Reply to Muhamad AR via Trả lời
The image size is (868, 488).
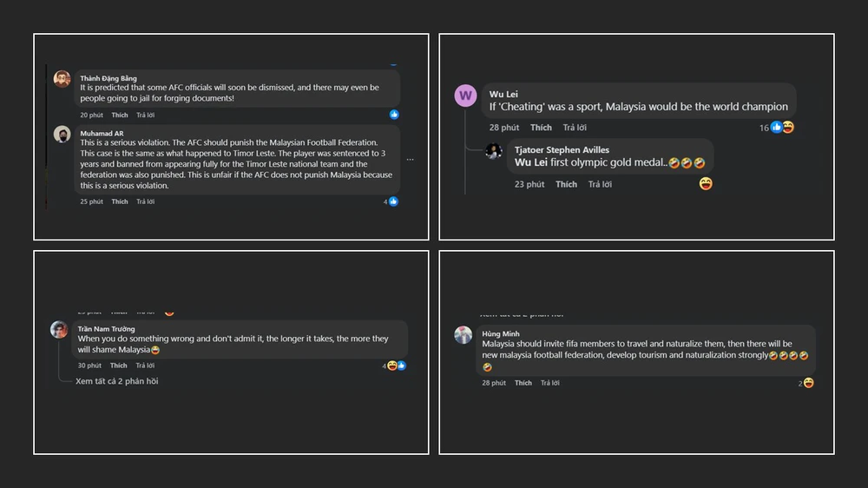[145, 201]
